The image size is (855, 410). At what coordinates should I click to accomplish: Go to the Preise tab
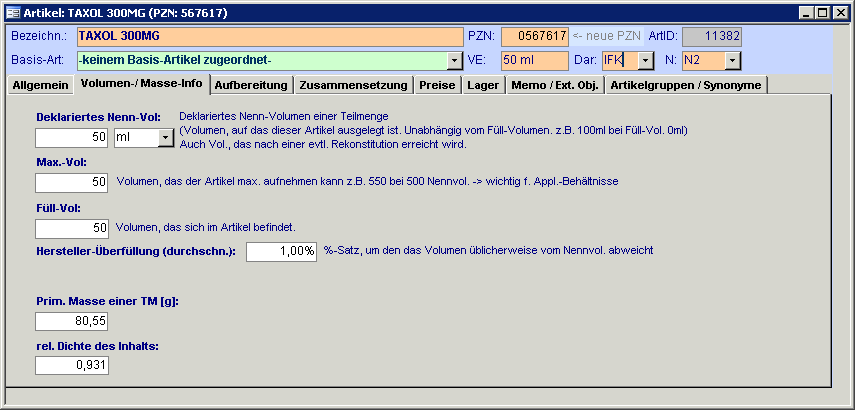[437, 86]
